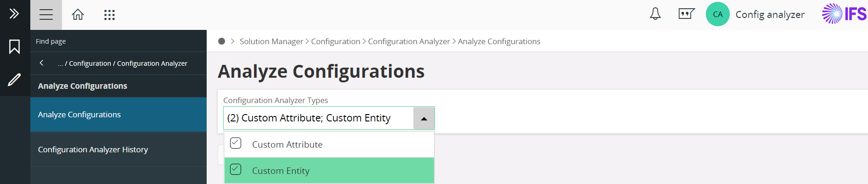Screen dimensions: 868x184
Task: Uncheck the Custom Attribute checkbox
Action: pos(236,144)
